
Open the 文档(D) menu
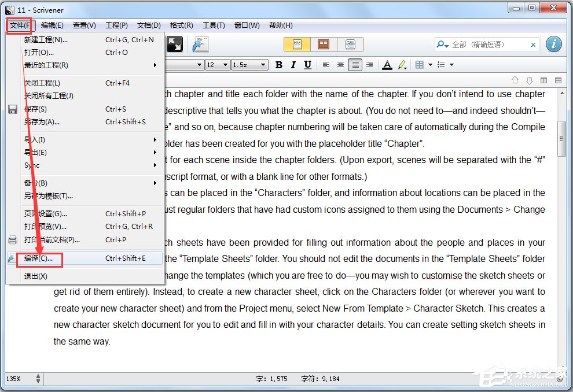149,25
